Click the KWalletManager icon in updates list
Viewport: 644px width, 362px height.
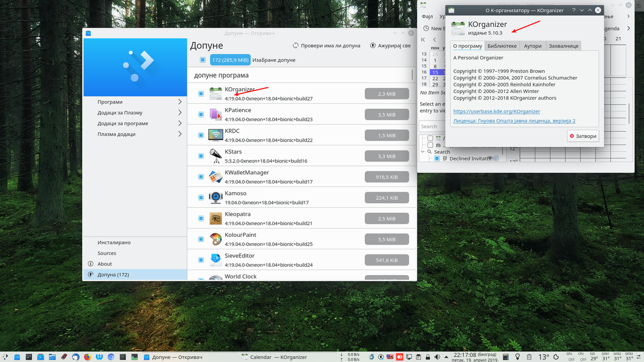pyautogui.click(x=215, y=177)
